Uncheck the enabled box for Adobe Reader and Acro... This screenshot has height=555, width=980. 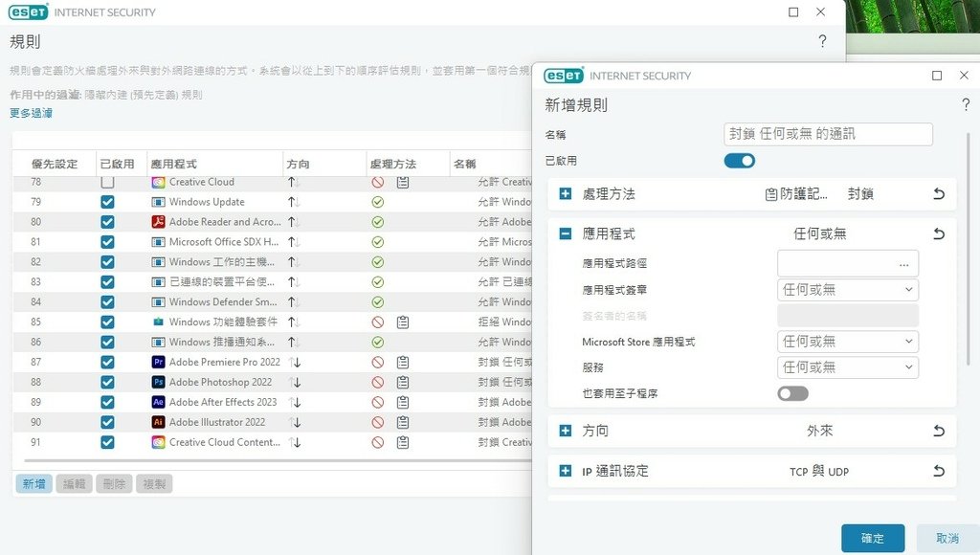pos(107,222)
